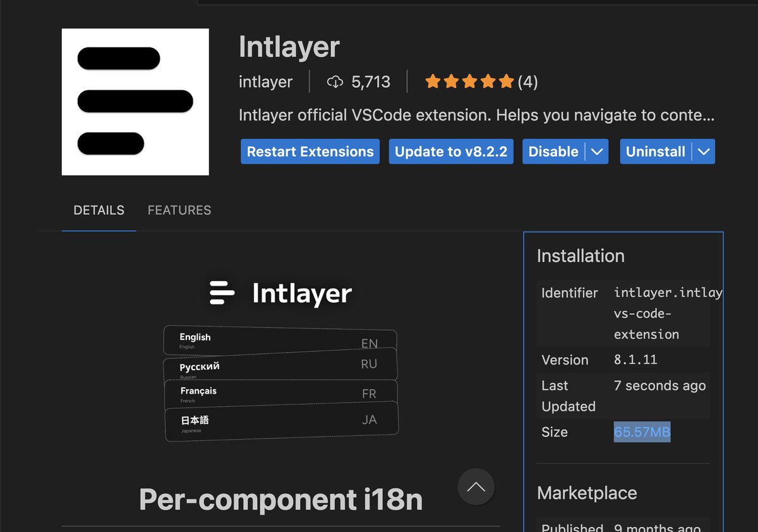
Task: Click the (4) ratings count
Action: [x=527, y=82]
